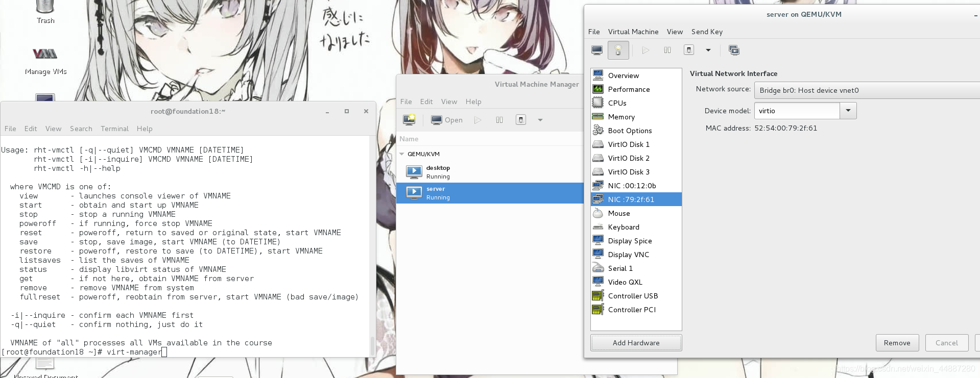Click Run play icon in Virtual Machine Manager
This screenshot has width=980, height=378.
[x=478, y=120]
